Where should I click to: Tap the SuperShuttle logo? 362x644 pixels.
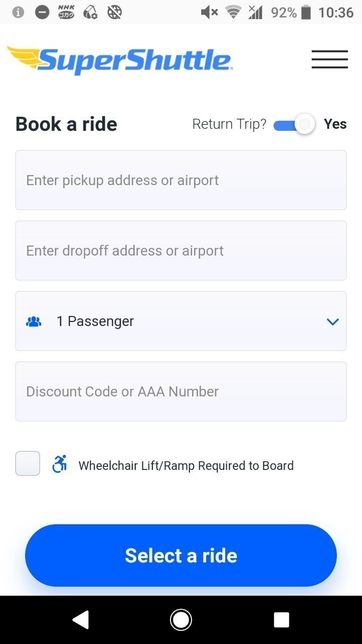(x=120, y=60)
